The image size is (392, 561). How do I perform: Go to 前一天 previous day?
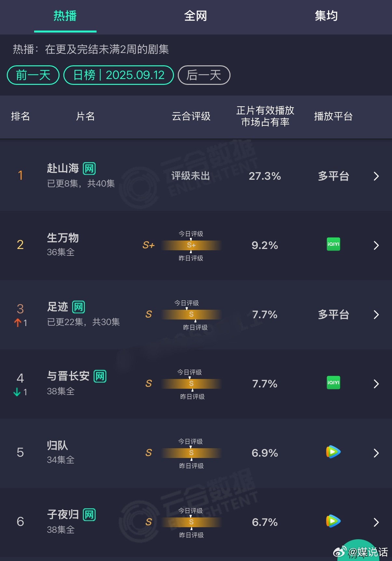point(33,75)
